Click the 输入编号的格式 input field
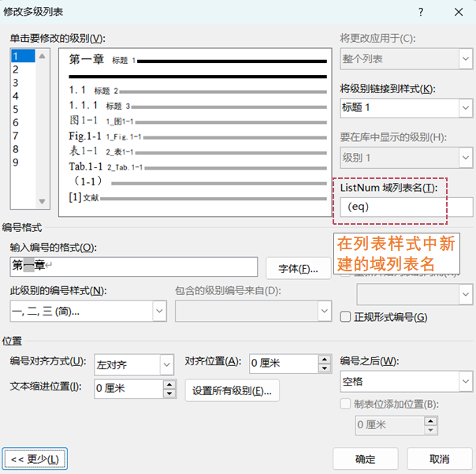Image resolution: width=476 pixels, height=474 pixels. 134,267
